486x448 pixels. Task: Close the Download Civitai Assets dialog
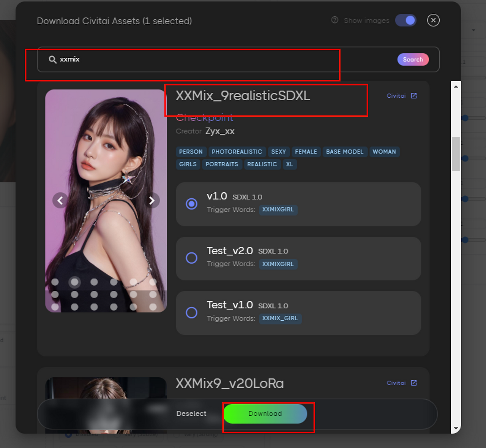433,20
